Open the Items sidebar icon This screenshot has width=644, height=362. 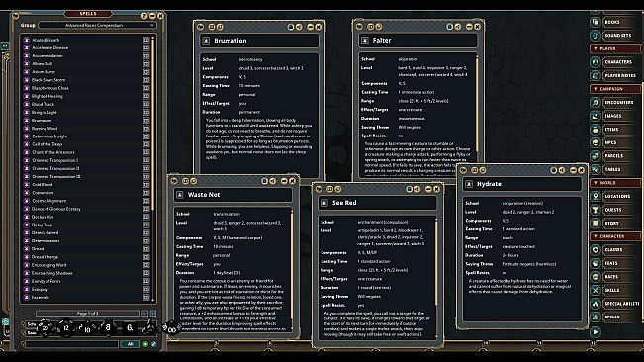pyautogui.click(x=596, y=130)
